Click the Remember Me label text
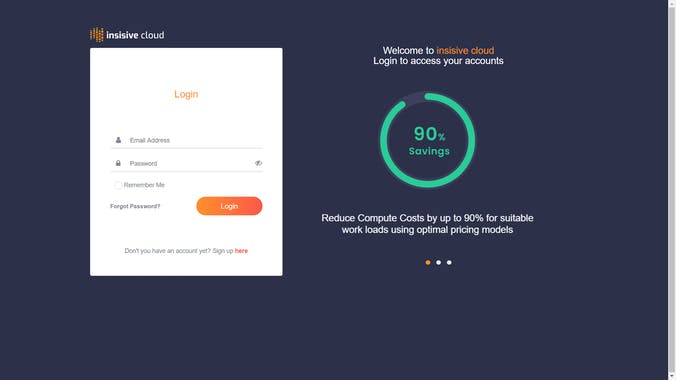The height and width of the screenshot is (380, 676). [144, 185]
